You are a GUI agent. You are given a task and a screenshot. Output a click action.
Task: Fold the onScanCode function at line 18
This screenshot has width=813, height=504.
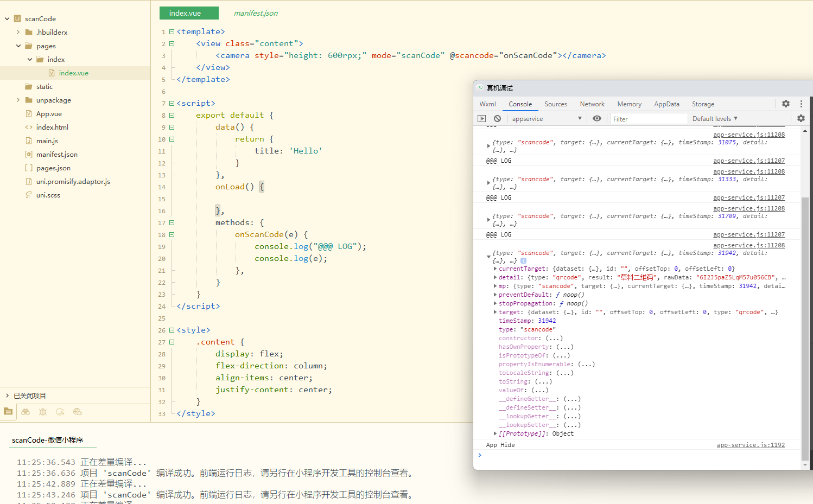172,234
